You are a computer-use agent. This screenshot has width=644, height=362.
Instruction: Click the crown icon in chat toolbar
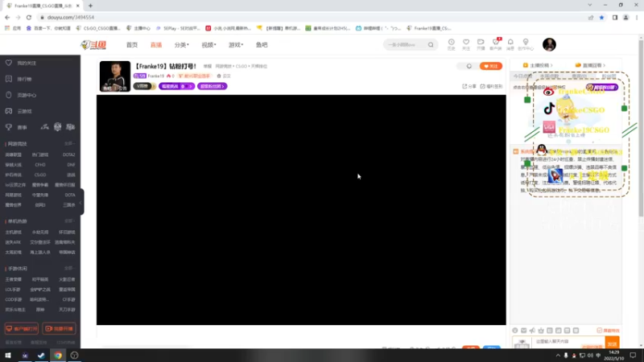point(541,331)
